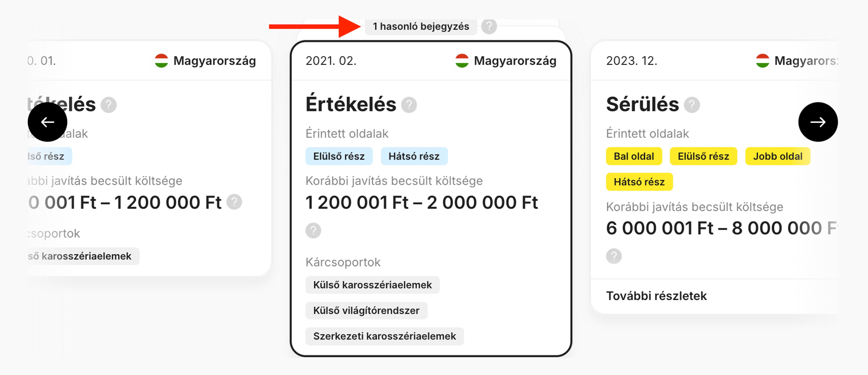This screenshot has height=375, width=868.
Task: Expand "További részletek" on the 2023. 12. card
Action: (656, 296)
